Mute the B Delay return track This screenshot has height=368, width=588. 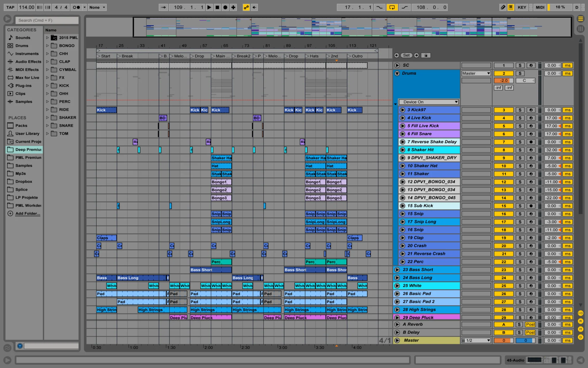[x=504, y=333]
